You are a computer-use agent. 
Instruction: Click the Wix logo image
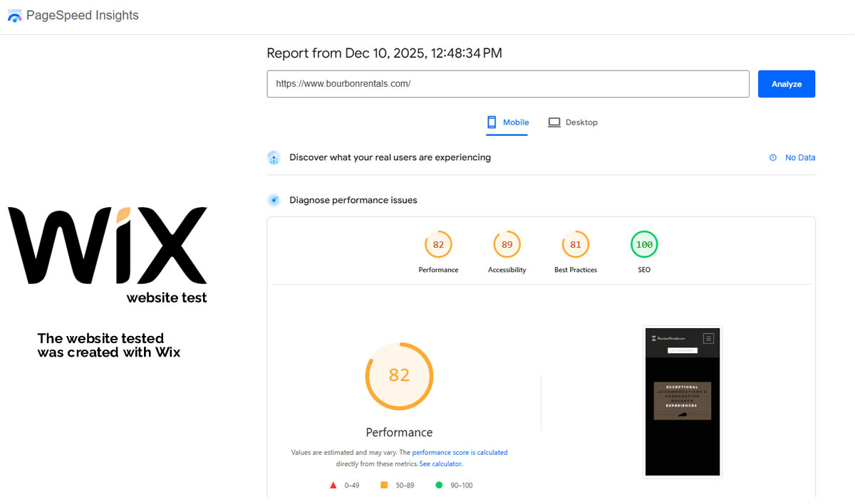tap(108, 246)
